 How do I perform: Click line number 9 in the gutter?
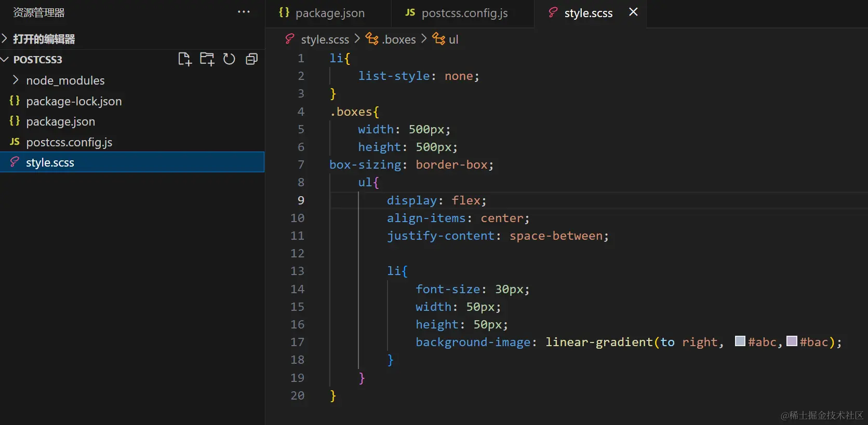(301, 200)
